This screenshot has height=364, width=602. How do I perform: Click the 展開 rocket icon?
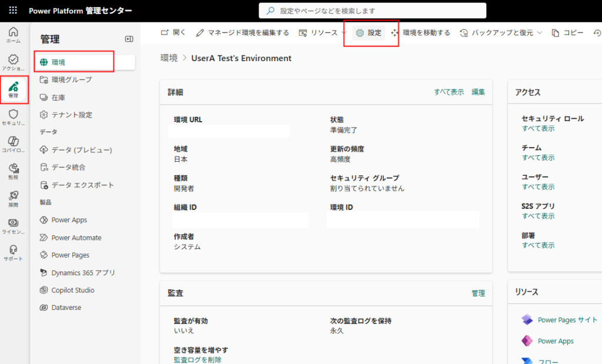(13, 198)
